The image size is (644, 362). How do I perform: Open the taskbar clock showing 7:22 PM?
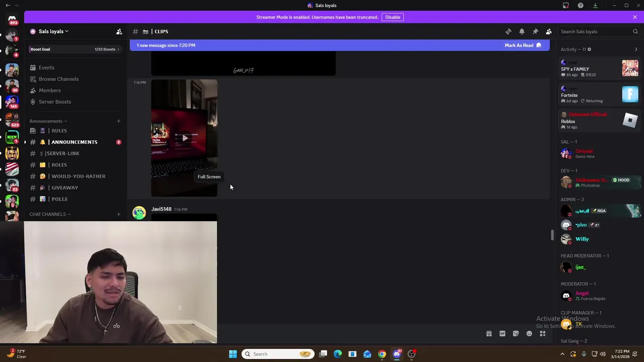tap(622, 354)
